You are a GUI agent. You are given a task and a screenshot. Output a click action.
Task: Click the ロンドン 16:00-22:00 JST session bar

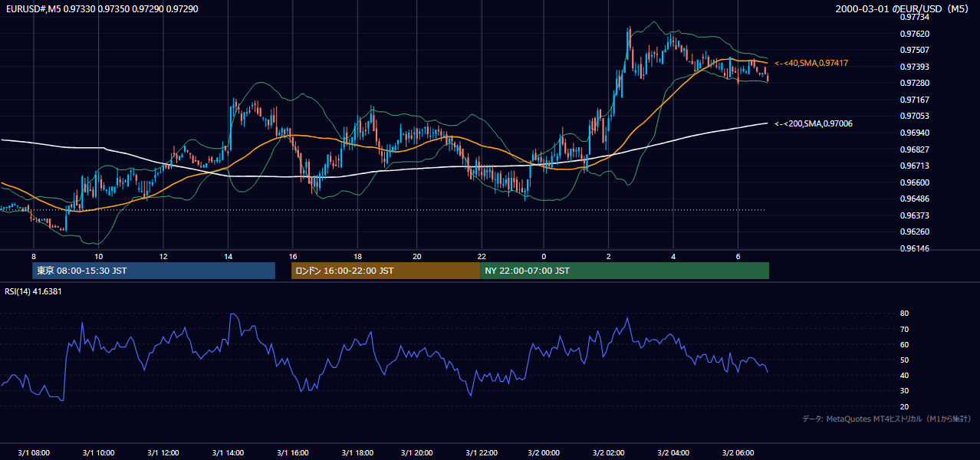coord(386,271)
